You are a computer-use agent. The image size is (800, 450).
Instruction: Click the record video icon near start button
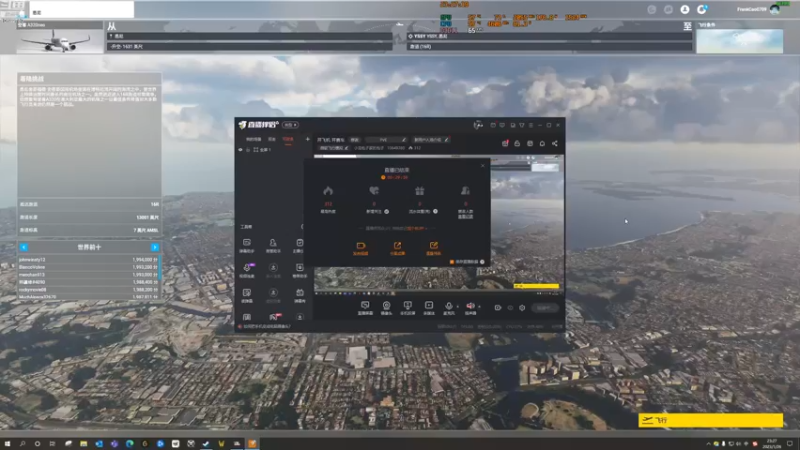tap(497, 308)
